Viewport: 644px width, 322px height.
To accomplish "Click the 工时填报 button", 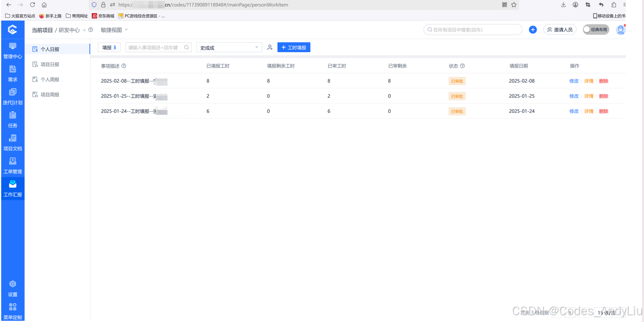I will 293,47.
